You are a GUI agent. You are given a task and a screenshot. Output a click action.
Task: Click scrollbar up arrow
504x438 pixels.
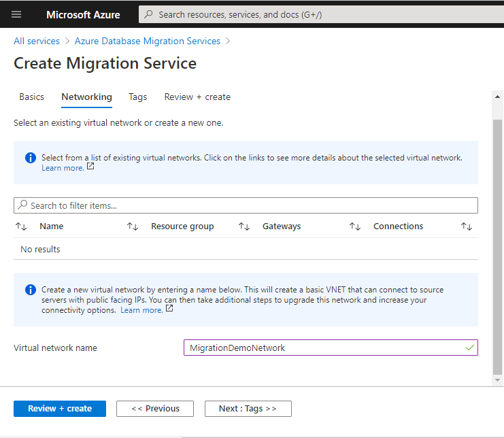point(497,97)
